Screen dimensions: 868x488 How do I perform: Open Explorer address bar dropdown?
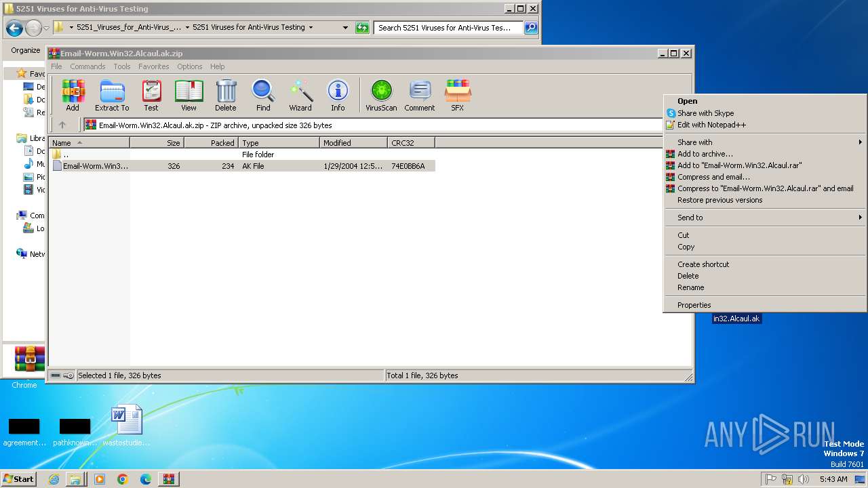pos(345,28)
